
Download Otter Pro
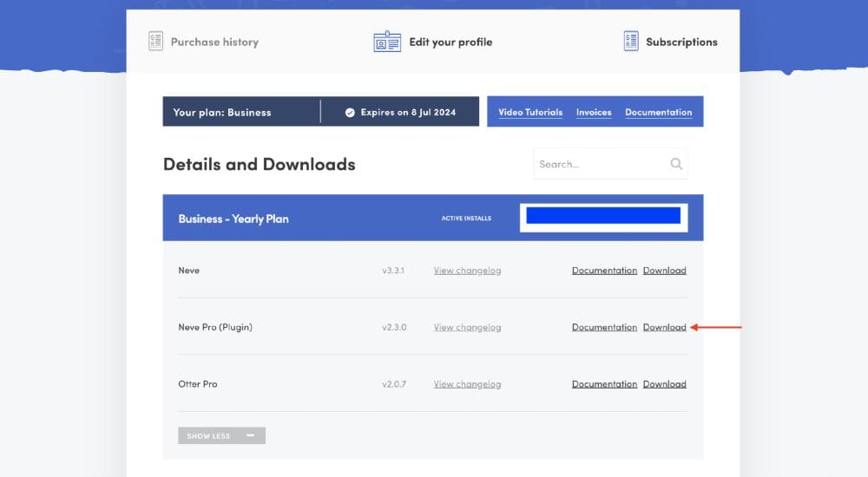(x=664, y=384)
